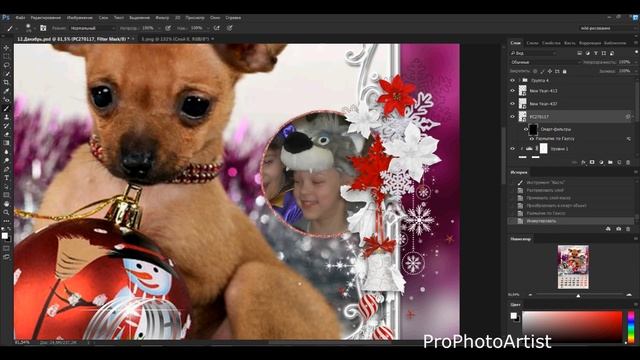
Task: Click the Add layer mask icon
Action: coord(592,162)
